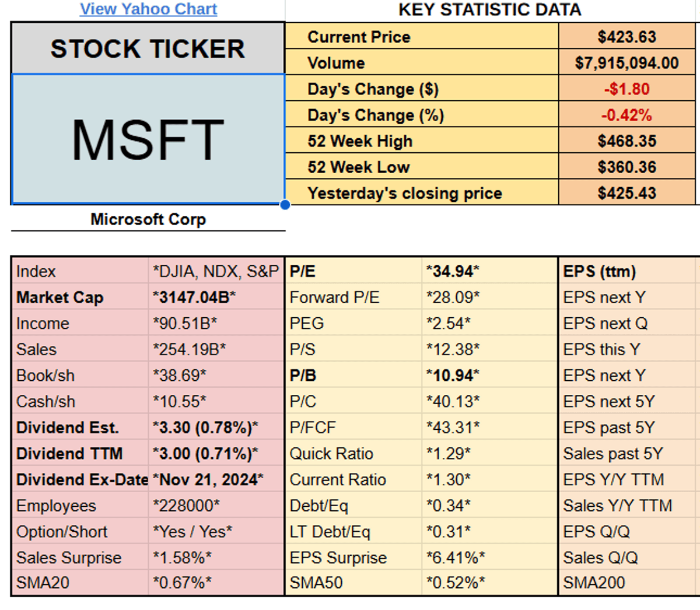Select the STOCK TICKER header cell
700x610 pixels.
pos(148,49)
